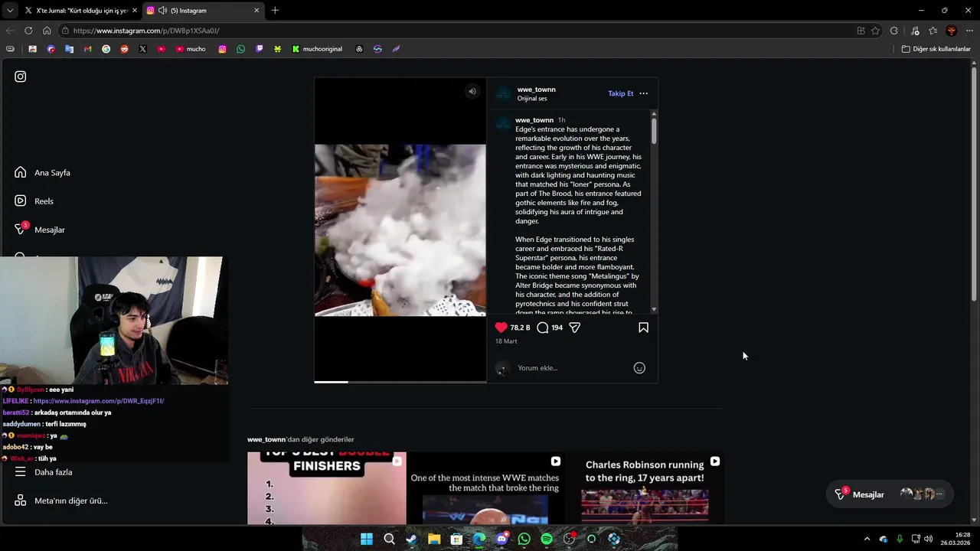Image resolution: width=980 pixels, height=551 pixels.
Task: Go to Ana Sayfa in Instagram sidebar
Action: coord(42,172)
